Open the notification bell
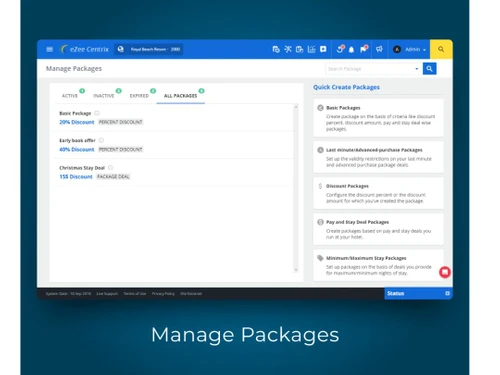The width and height of the screenshot is (500, 375). 351,50
